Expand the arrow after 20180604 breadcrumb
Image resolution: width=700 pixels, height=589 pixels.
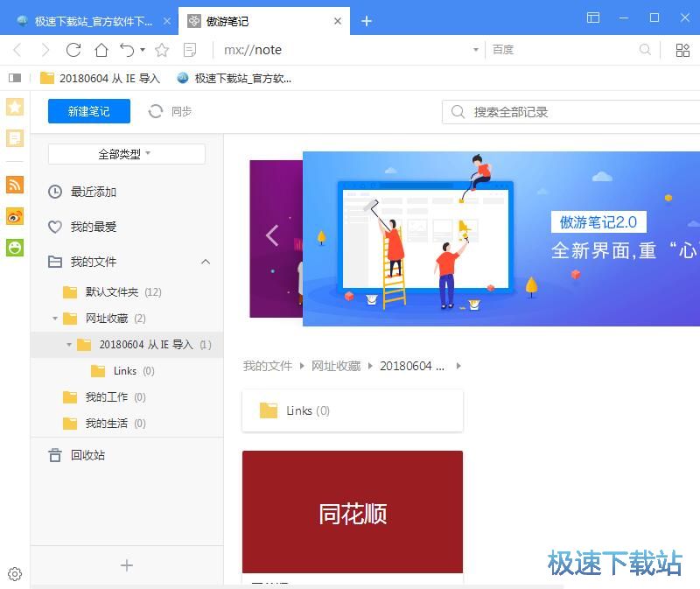pos(458,366)
